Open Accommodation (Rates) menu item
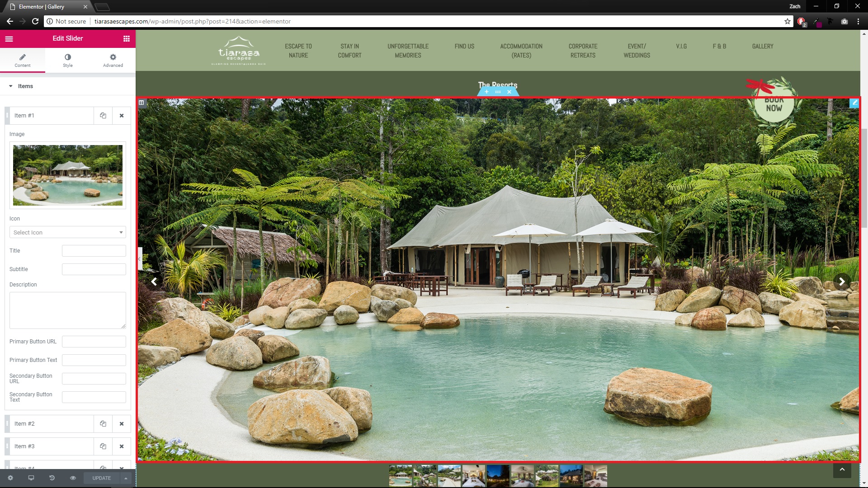The width and height of the screenshot is (868, 488). click(521, 51)
